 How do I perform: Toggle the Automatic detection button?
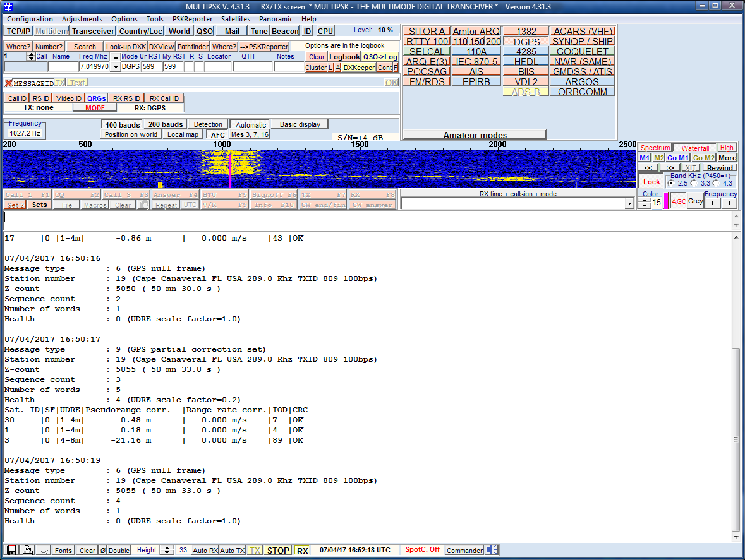250,125
